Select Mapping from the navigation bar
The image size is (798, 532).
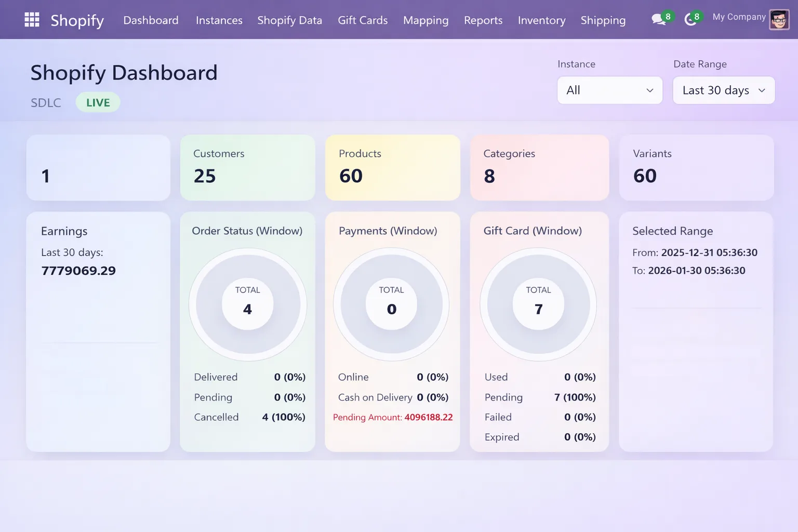click(425, 20)
